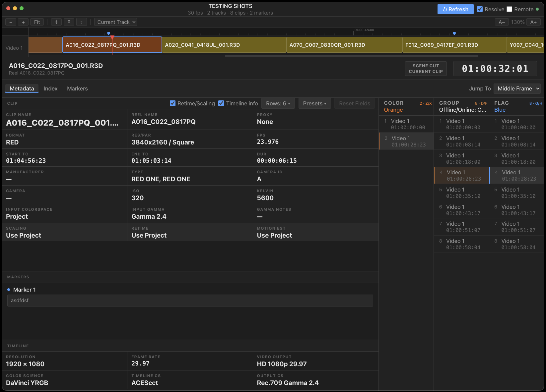Click the Clip Name field value
This screenshot has width=546, height=392.
coord(62,123)
